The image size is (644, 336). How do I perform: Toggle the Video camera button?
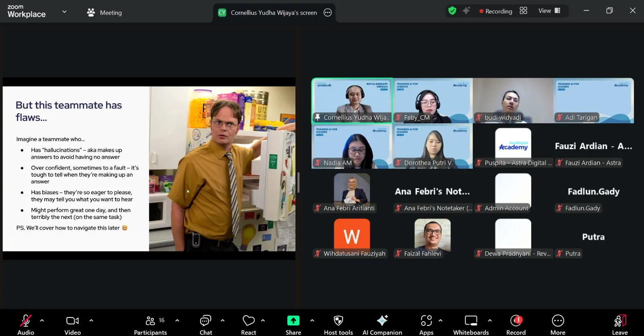(x=72, y=324)
